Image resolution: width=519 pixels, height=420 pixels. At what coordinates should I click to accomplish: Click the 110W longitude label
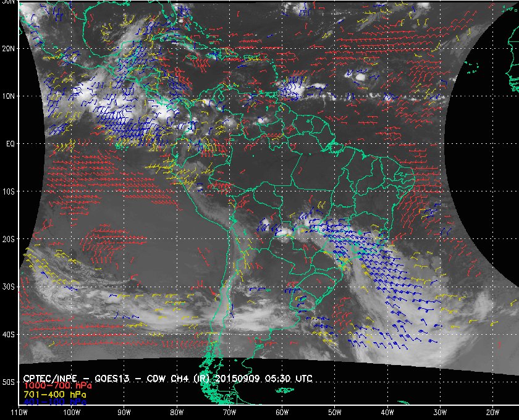pyautogui.click(x=19, y=413)
